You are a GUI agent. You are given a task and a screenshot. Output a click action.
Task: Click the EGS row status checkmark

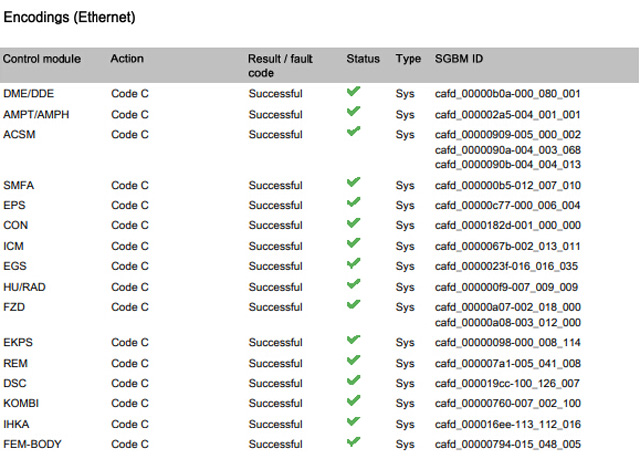point(353,264)
